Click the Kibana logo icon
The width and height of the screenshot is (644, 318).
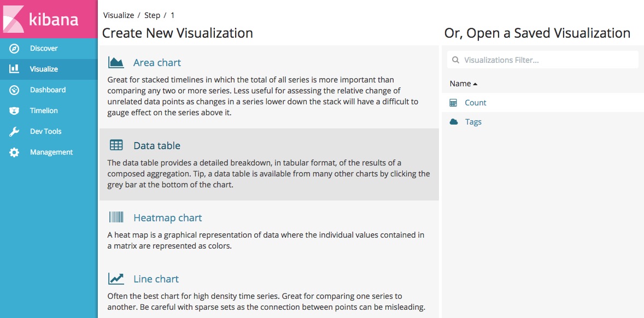[x=13, y=19]
